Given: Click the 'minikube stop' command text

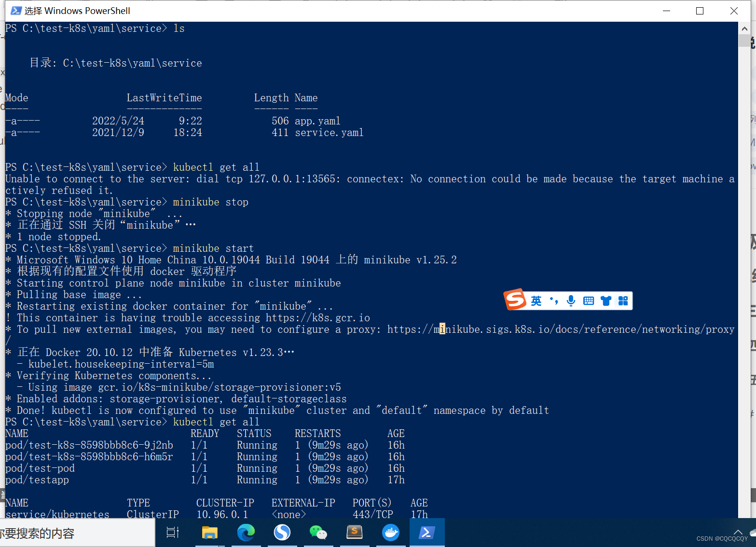Looking at the screenshot, I should point(211,202).
